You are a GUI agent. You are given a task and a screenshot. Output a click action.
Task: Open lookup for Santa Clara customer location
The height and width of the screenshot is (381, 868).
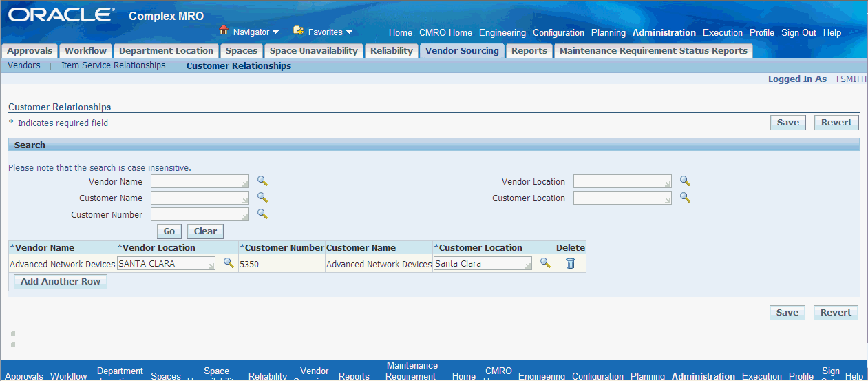click(x=545, y=263)
